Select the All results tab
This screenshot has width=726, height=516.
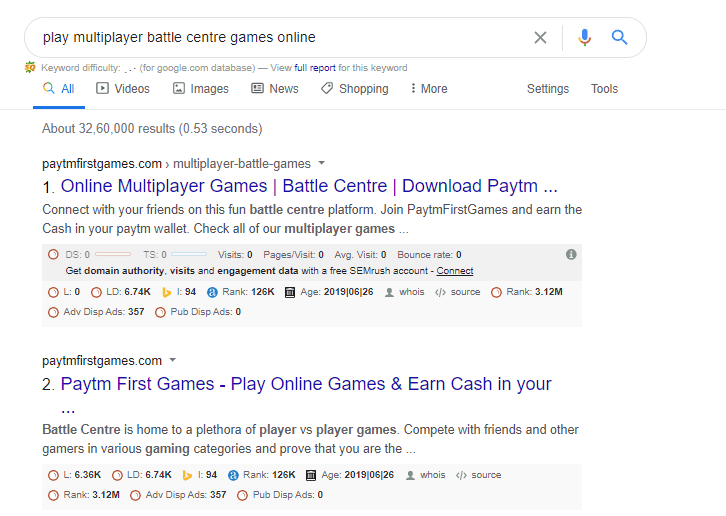pyautogui.click(x=59, y=88)
